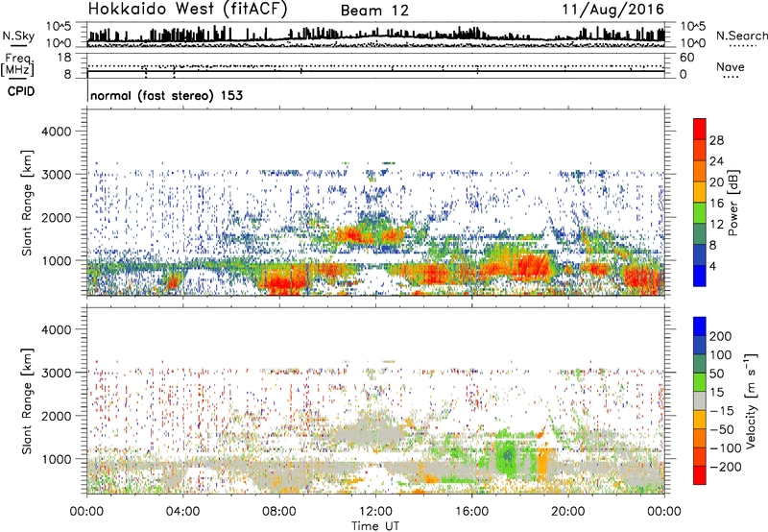Click the "08:00" time tick label
The height and width of the screenshot is (532, 768).
coord(279,512)
